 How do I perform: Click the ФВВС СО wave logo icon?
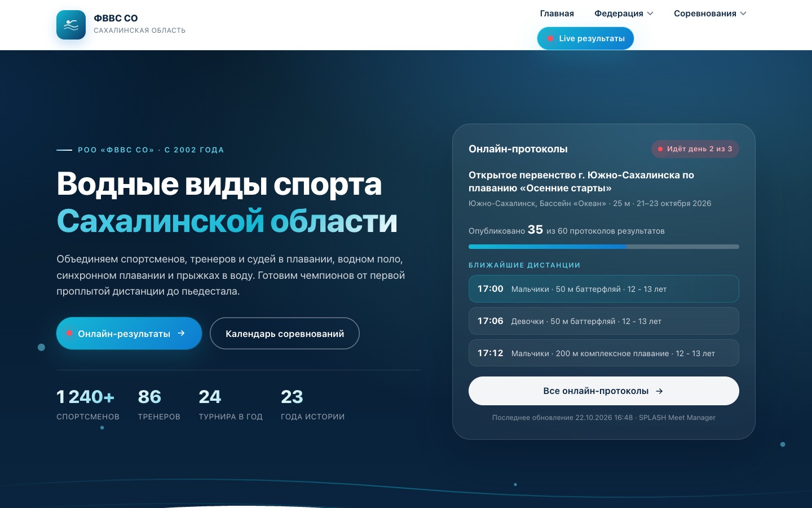pos(71,25)
